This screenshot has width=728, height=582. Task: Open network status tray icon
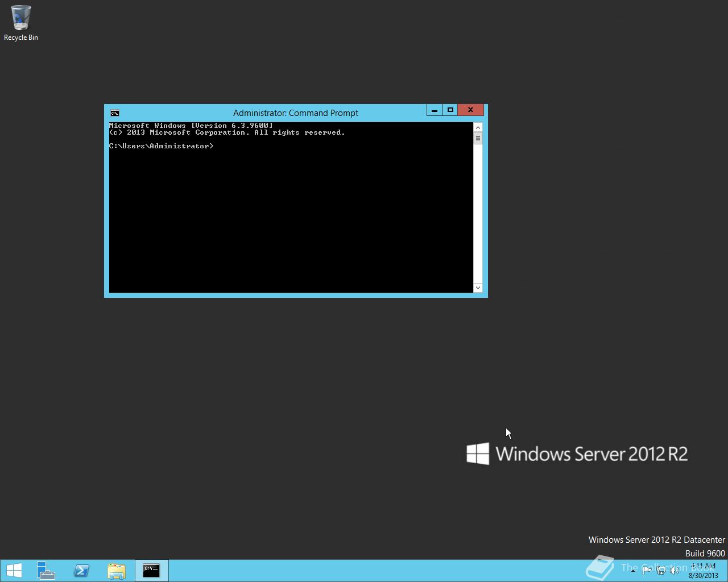[660, 571]
